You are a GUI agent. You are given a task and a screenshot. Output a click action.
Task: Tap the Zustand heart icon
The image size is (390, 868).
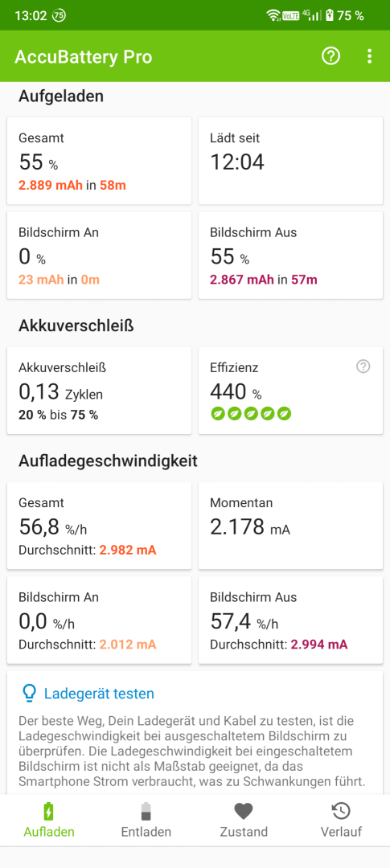(243, 812)
